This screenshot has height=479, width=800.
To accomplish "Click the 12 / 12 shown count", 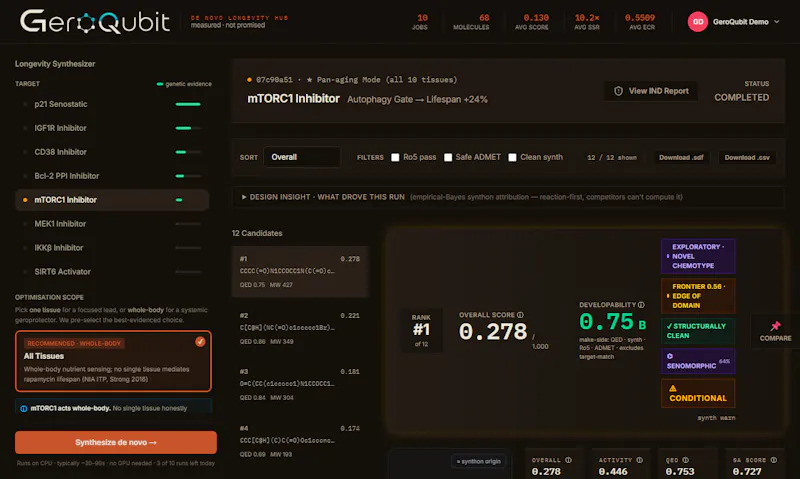I will point(612,158).
